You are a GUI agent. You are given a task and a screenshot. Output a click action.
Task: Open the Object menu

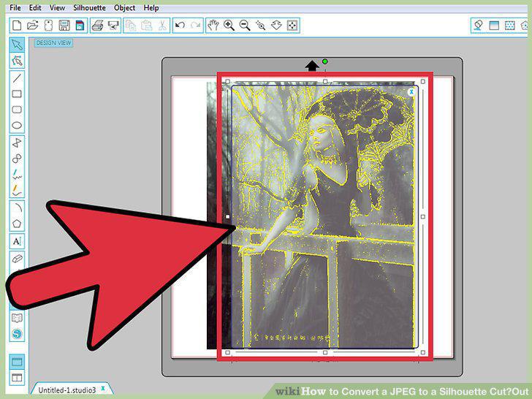[124, 7]
